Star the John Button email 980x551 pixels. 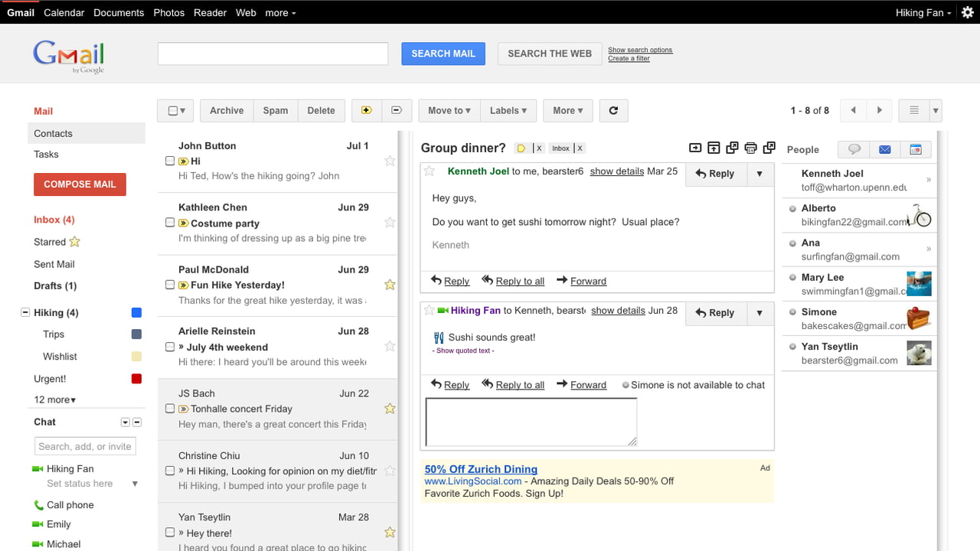[390, 161]
